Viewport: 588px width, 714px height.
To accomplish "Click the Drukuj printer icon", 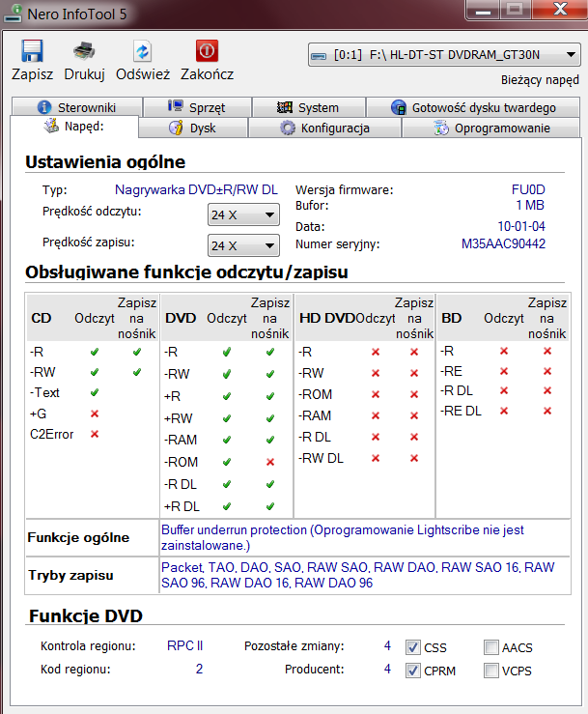I will [x=84, y=51].
